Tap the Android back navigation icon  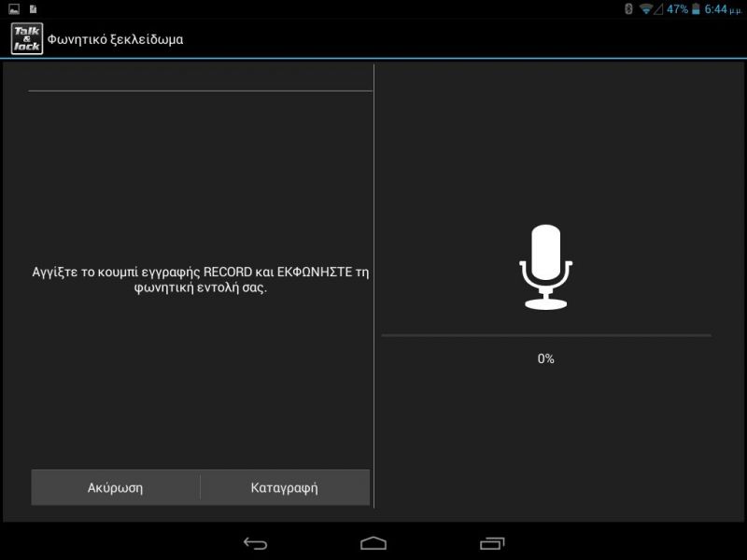click(x=255, y=543)
